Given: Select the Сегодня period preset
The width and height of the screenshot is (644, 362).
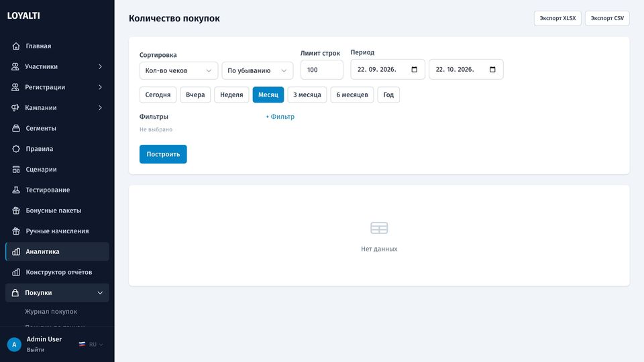Looking at the screenshot, I should (158, 95).
